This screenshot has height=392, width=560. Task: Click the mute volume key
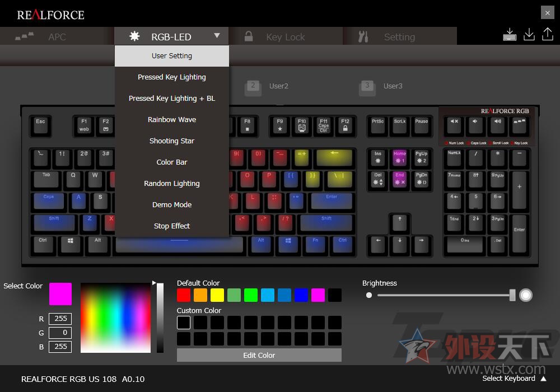click(454, 125)
